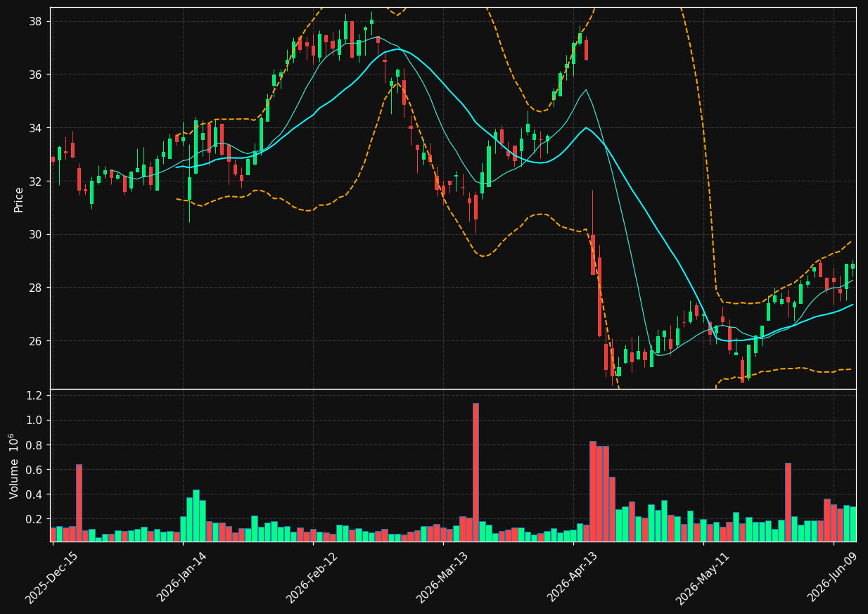
Task: Click the 2026-Apr-13 date label
Action: click(573, 577)
